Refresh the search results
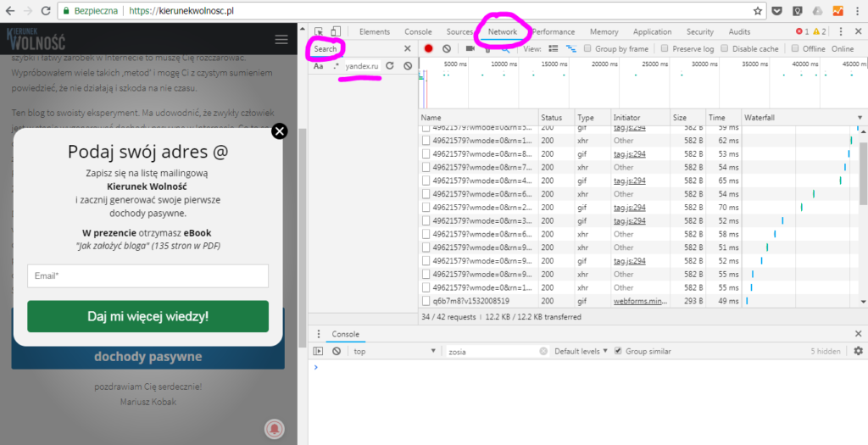Viewport: 868px width, 445px height. (x=390, y=65)
